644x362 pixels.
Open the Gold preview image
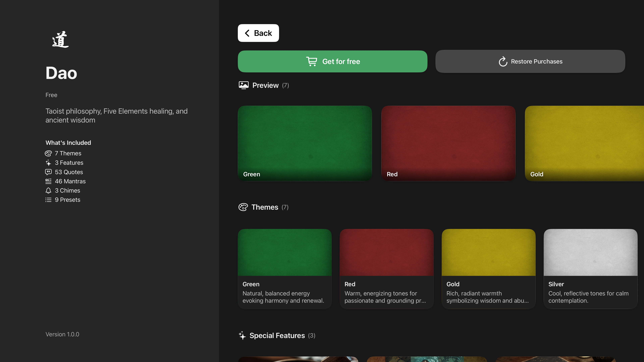(x=584, y=143)
